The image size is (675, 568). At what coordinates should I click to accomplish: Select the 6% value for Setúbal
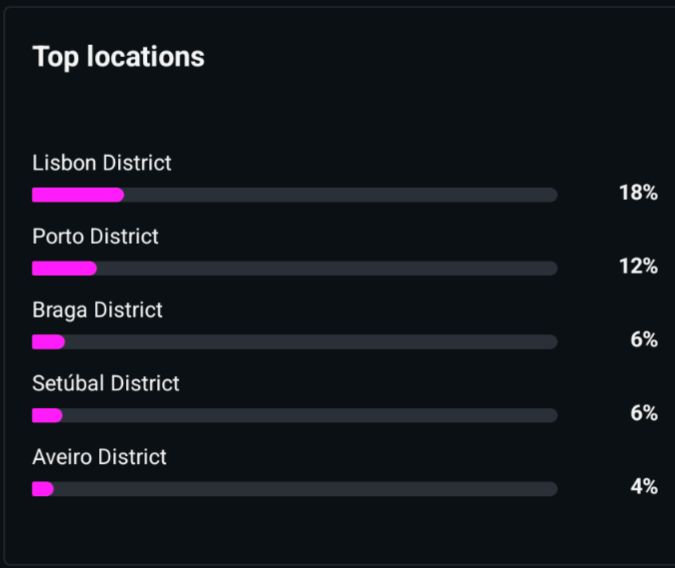click(644, 414)
